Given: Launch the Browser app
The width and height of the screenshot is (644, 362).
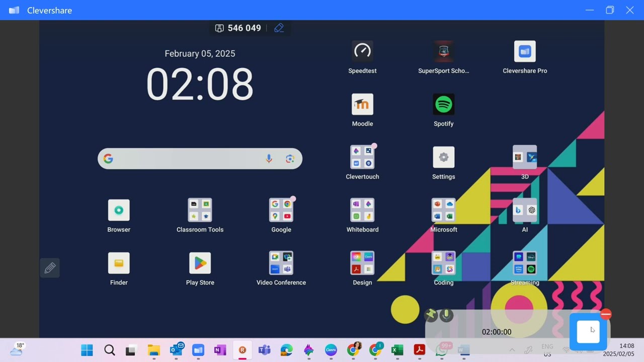Looking at the screenshot, I should pyautogui.click(x=119, y=210).
